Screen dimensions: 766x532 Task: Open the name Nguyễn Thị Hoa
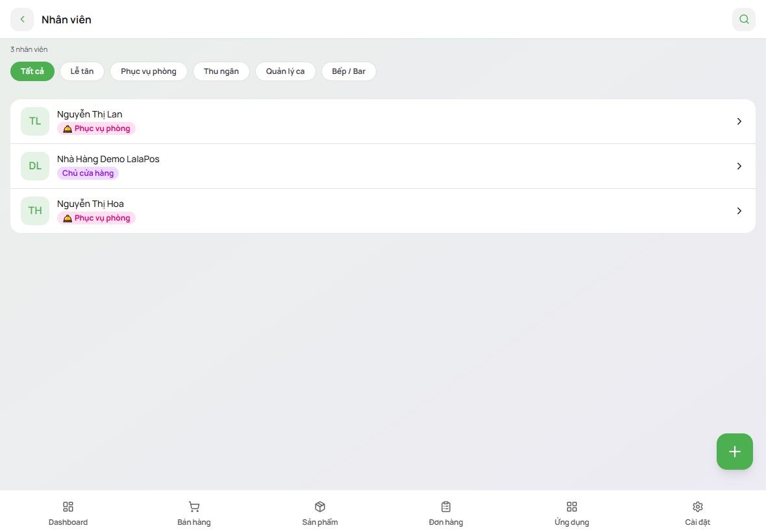pos(90,204)
